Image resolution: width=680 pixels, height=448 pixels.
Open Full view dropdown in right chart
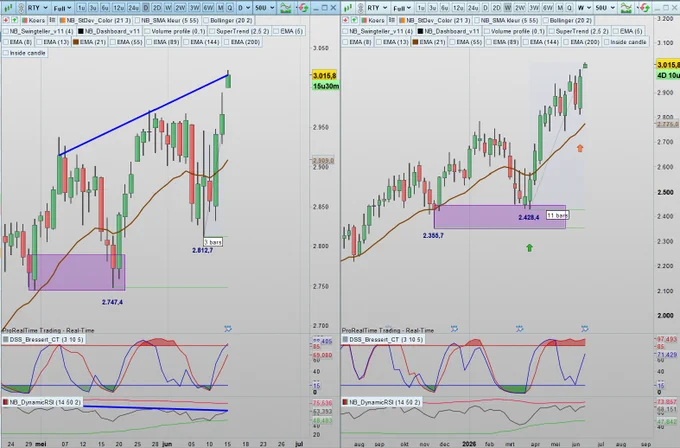pyautogui.click(x=402, y=8)
